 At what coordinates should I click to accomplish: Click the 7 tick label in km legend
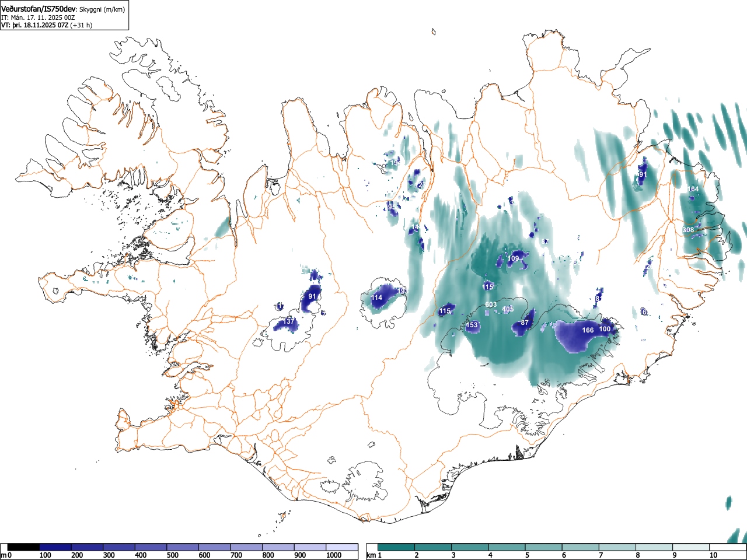click(601, 555)
